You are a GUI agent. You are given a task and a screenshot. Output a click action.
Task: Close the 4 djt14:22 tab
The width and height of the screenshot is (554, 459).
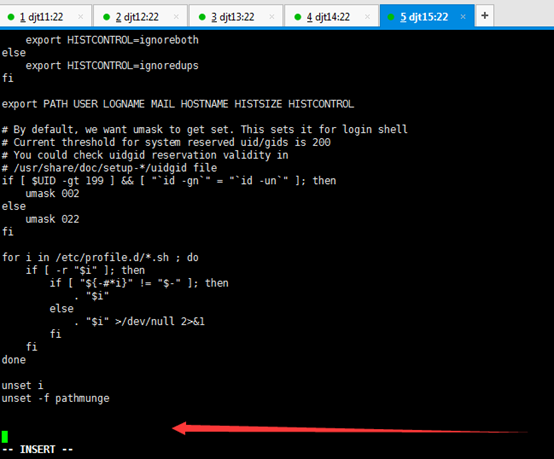[367, 17]
